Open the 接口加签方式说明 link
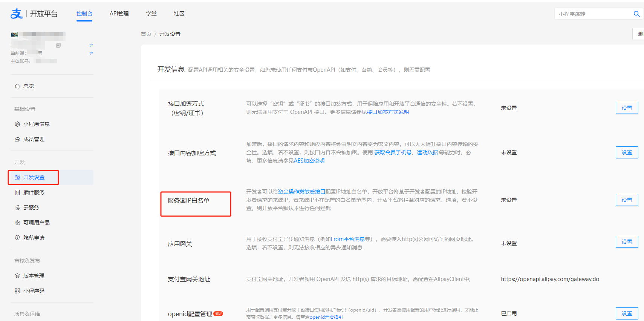 (388, 112)
